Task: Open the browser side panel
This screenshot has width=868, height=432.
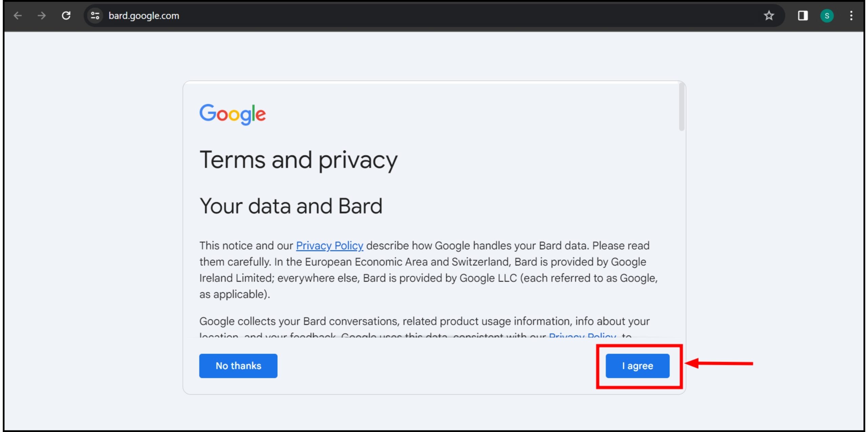Action: tap(803, 16)
